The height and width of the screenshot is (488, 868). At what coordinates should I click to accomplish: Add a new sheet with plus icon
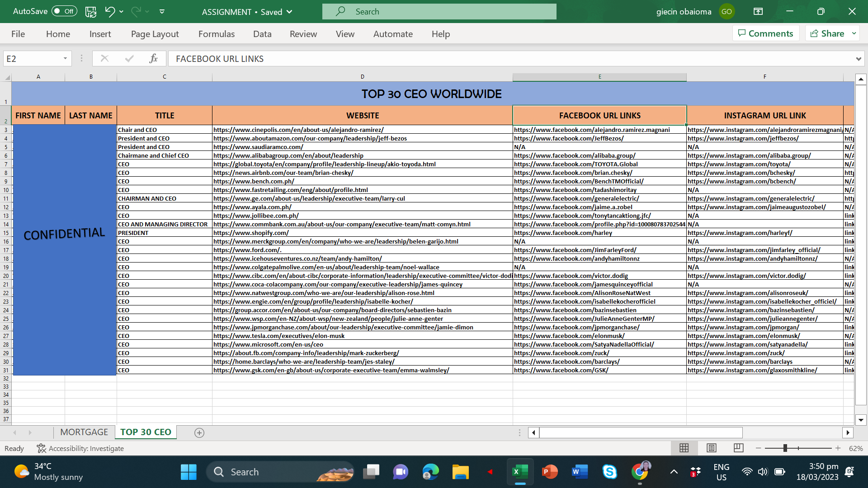click(x=199, y=432)
